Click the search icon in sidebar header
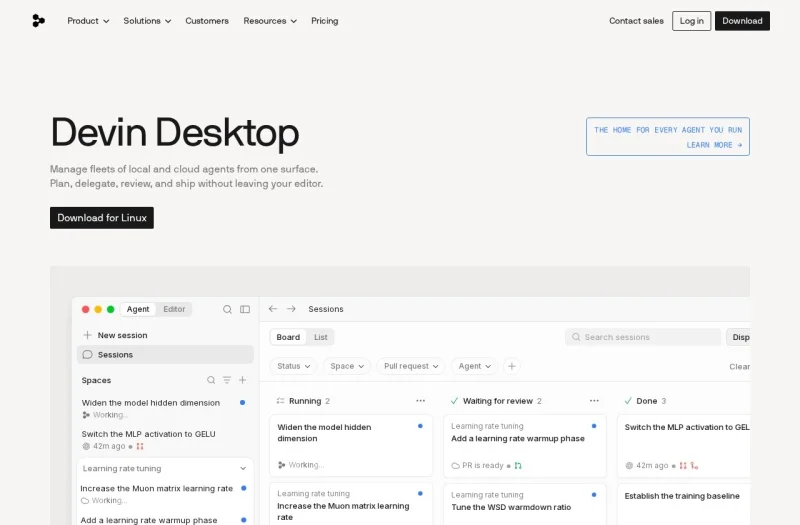 point(227,309)
